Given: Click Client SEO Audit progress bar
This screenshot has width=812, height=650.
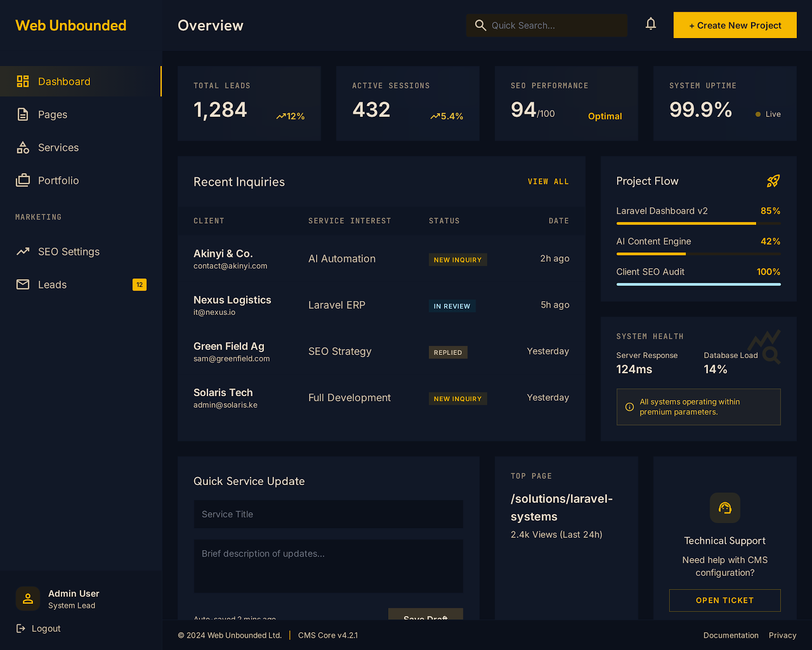Looking at the screenshot, I should point(698,284).
